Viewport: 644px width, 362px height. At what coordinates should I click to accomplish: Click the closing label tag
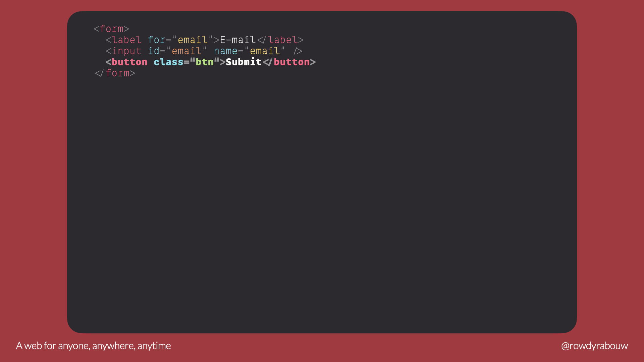(280, 40)
